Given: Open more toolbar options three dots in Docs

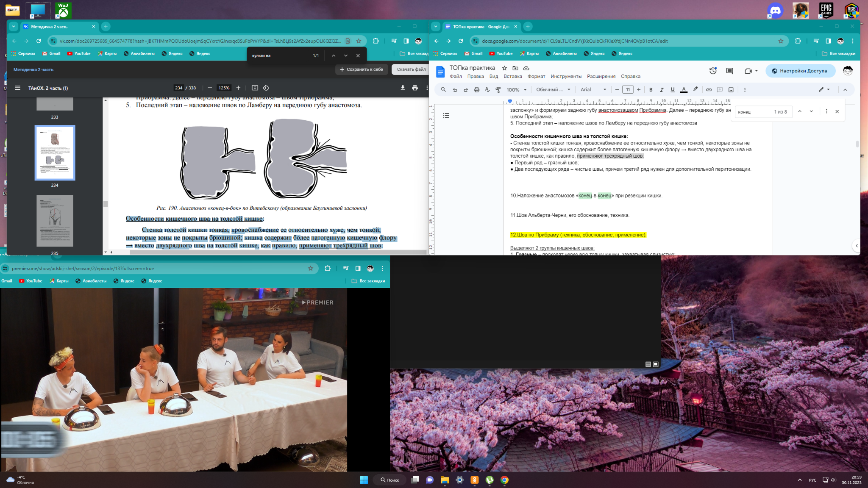Looking at the screenshot, I should (745, 89).
